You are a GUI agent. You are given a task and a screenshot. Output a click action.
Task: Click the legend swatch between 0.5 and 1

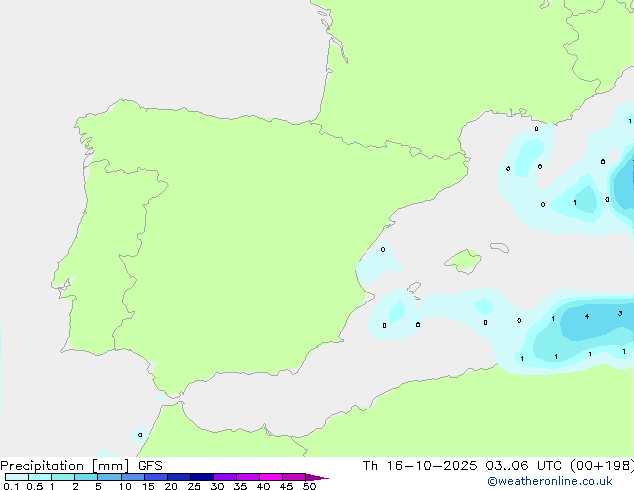[40, 477]
